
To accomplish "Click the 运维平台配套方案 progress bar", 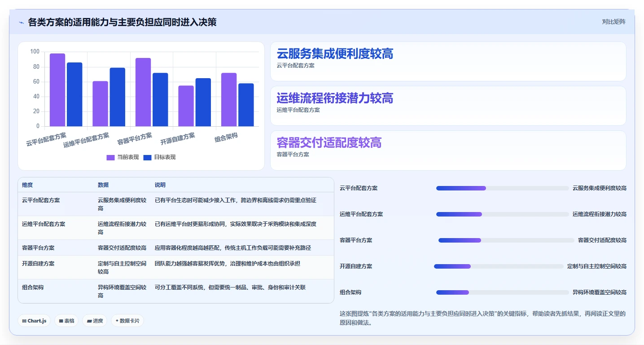I will [502, 214].
